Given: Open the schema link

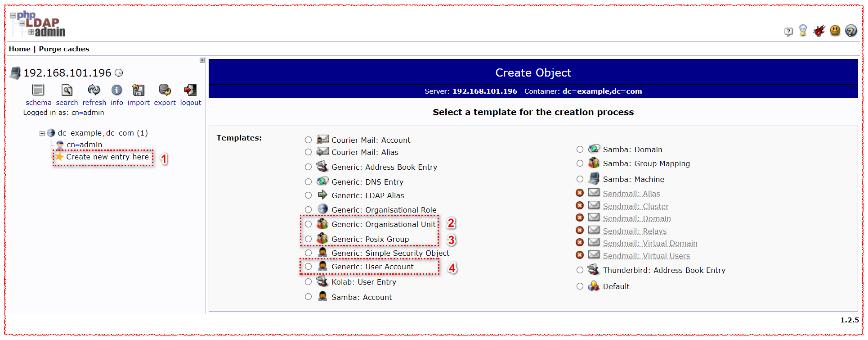Looking at the screenshot, I should (38, 103).
